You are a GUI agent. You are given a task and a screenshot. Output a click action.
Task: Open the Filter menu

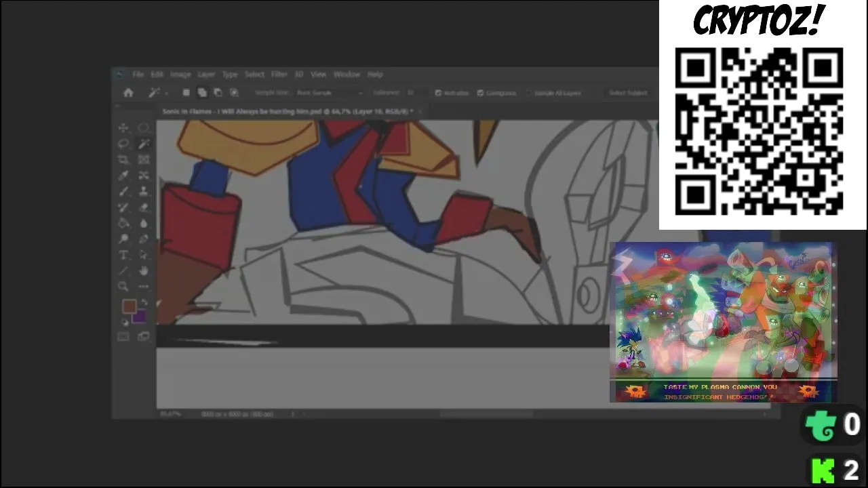coord(279,75)
